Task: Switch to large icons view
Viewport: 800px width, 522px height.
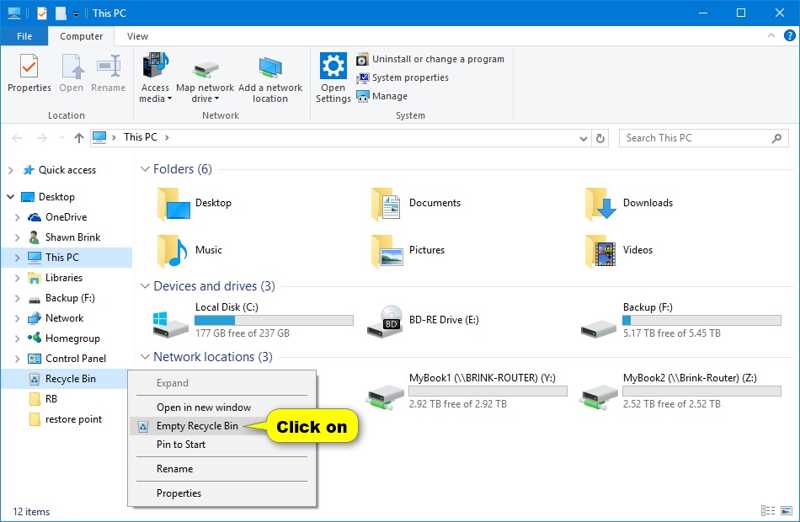Action: click(786, 511)
